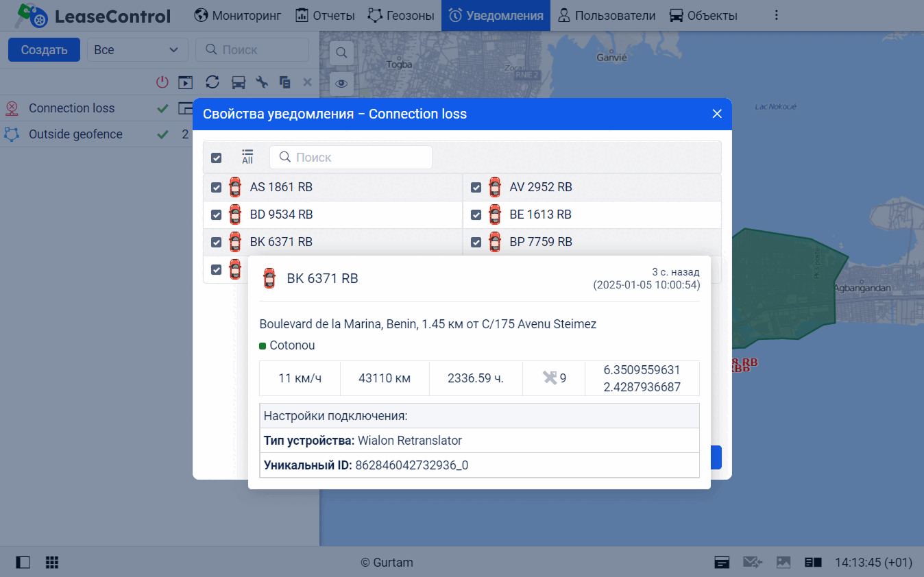Click the © Gurtam copyright link
The image size is (924, 577).
387,563
